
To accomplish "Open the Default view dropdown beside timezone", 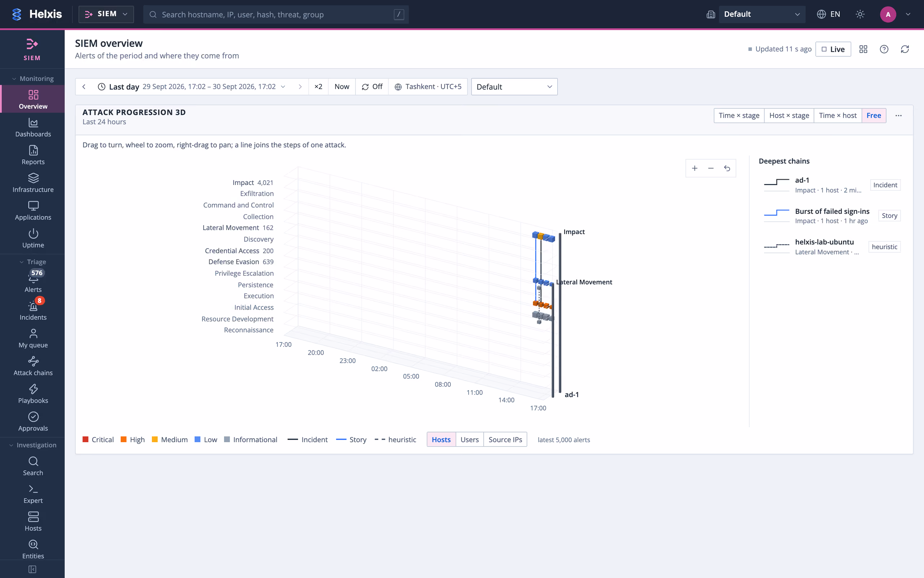I will [514, 87].
